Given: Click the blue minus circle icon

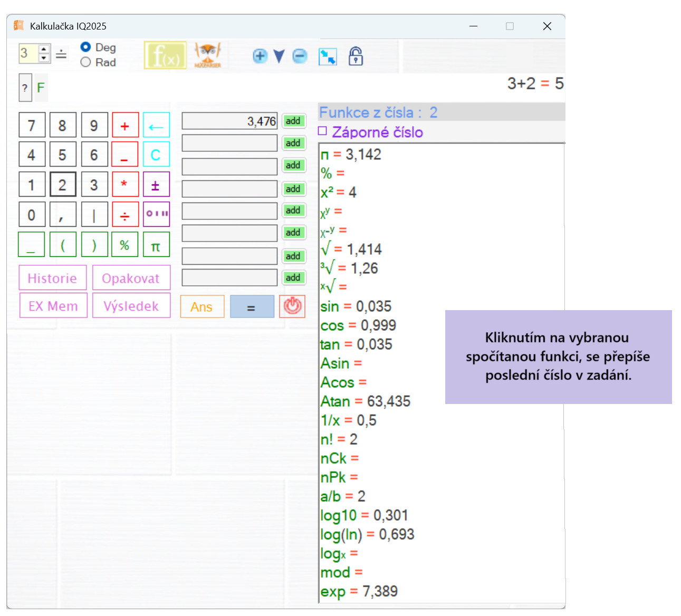Looking at the screenshot, I should (300, 56).
